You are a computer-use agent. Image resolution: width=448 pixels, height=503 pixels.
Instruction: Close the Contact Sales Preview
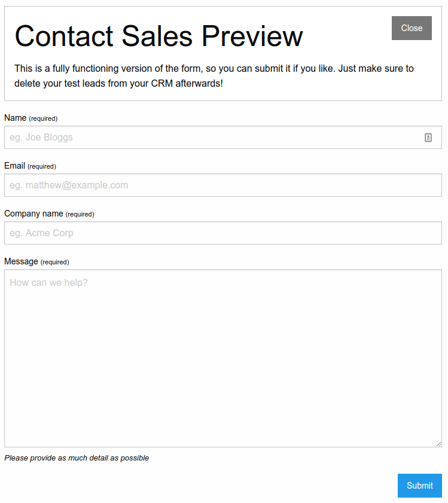[x=412, y=28]
